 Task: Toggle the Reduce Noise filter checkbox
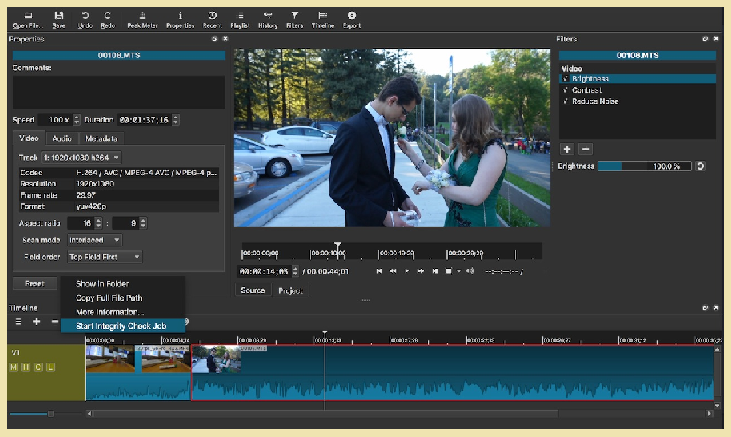[x=565, y=101]
